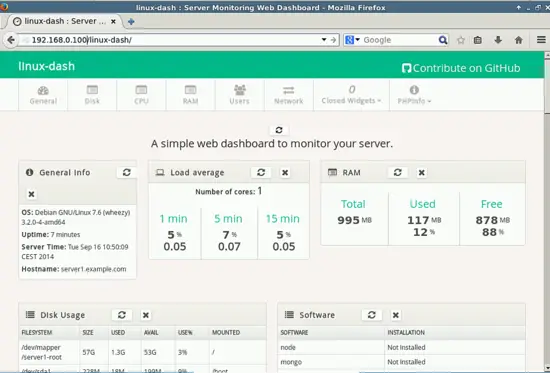The image size is (550, 373).
Task: Open the CPU navigation section
Action: (141, 95)
